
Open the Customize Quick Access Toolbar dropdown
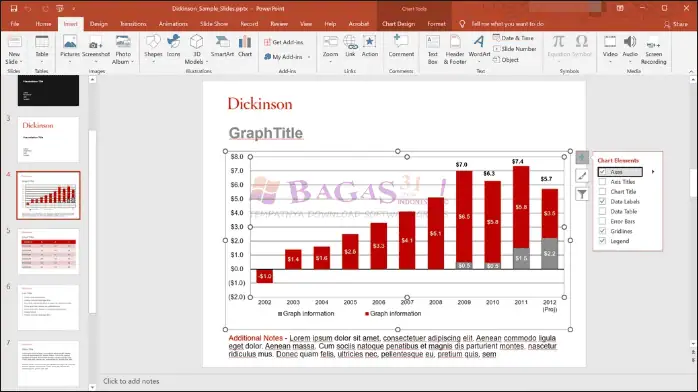pos(73,8)
